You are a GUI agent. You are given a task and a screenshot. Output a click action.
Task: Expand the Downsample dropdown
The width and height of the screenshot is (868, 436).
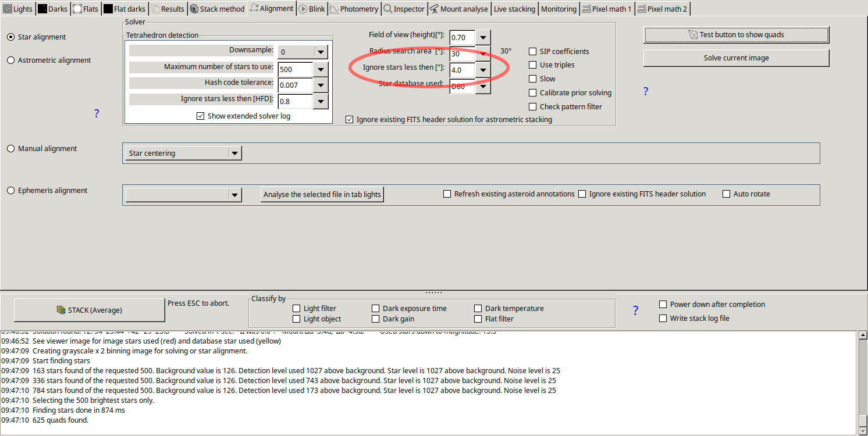321,52
